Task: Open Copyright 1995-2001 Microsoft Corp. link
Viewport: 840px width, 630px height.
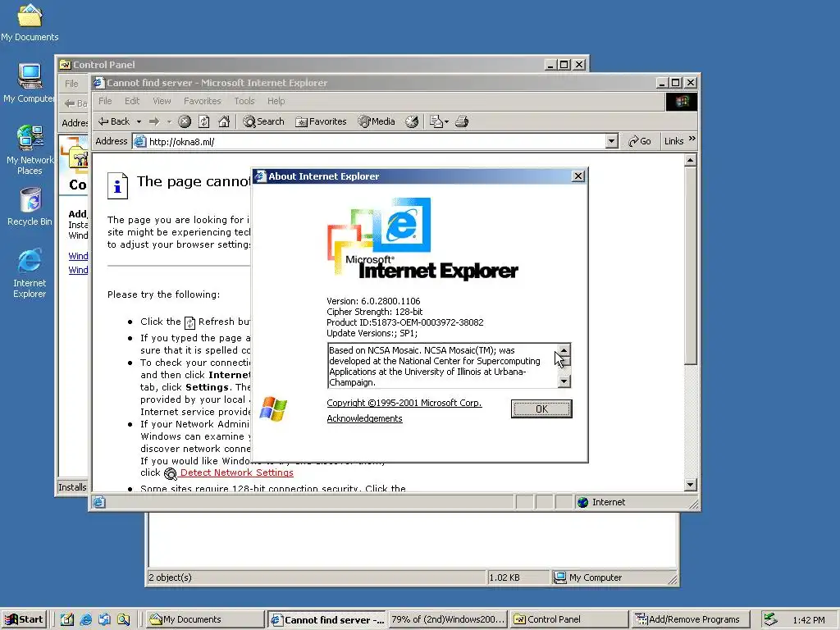Action: click(404, 403)
